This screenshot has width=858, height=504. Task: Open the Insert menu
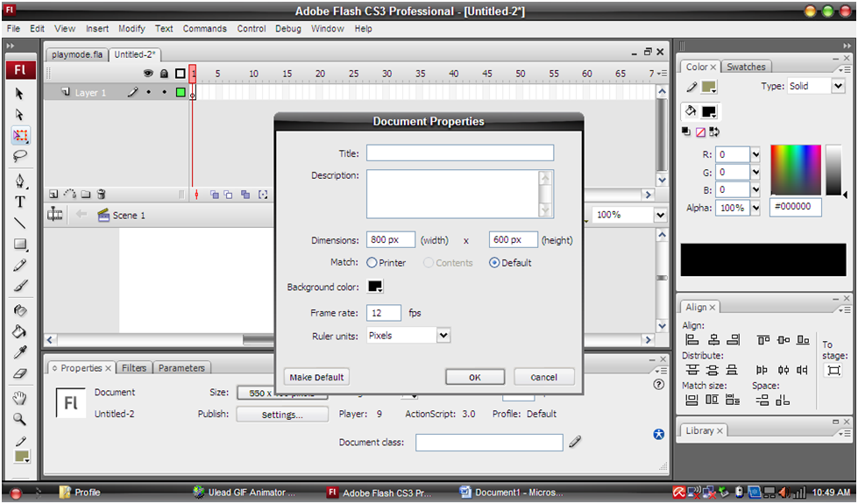pyautogui.click(x=97, y=28)
